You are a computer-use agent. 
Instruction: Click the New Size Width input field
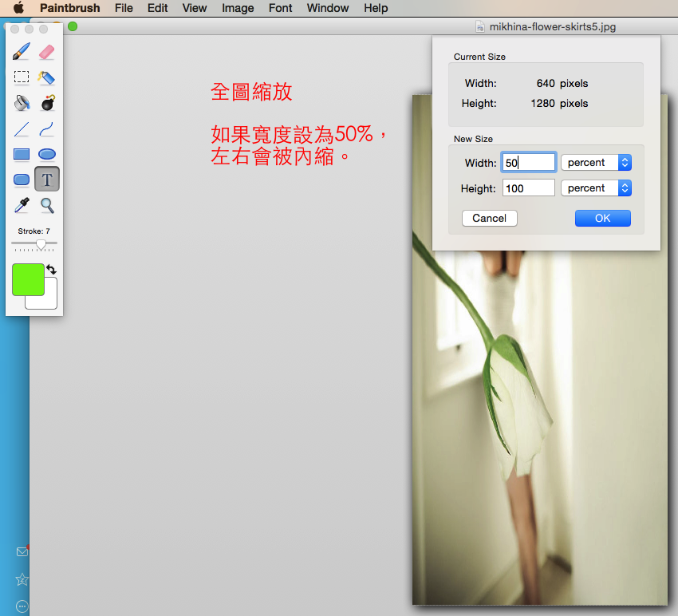[528, 163]
